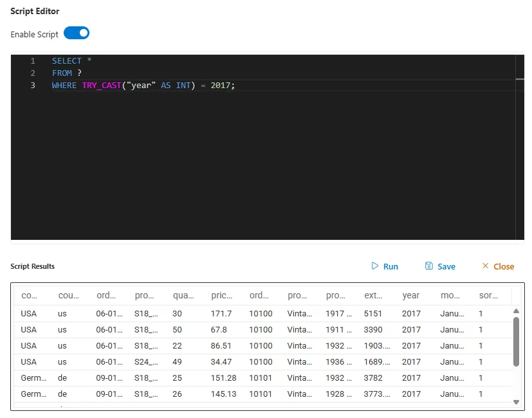
Task: Click the SELECT keyword in line 1
Action: point(67,60)
